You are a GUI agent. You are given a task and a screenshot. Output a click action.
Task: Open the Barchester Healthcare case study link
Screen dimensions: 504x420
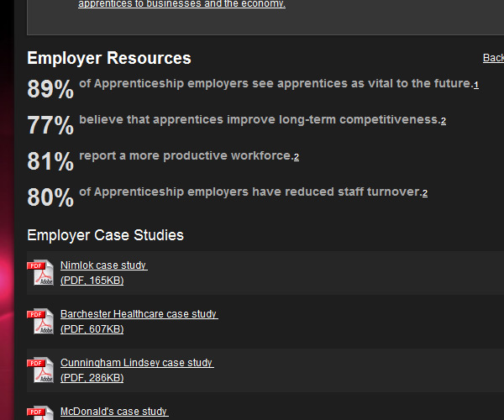point(139,314)
